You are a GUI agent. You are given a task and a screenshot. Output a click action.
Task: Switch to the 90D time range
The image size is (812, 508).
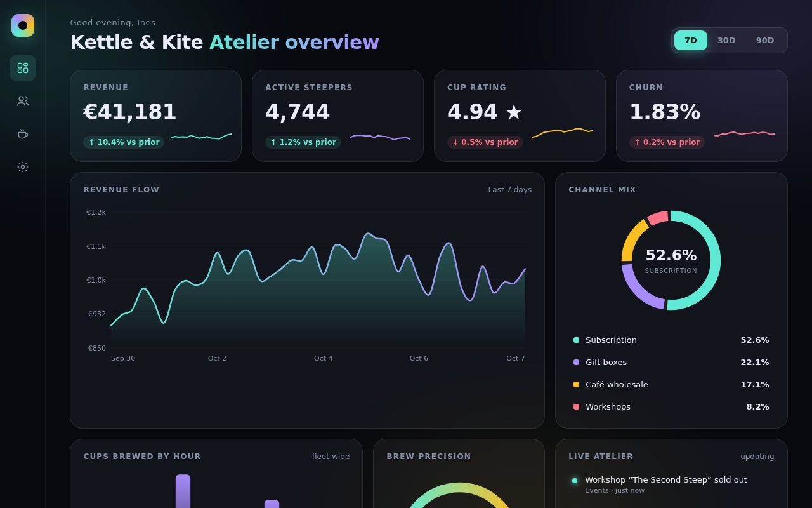tap(765, 41)
